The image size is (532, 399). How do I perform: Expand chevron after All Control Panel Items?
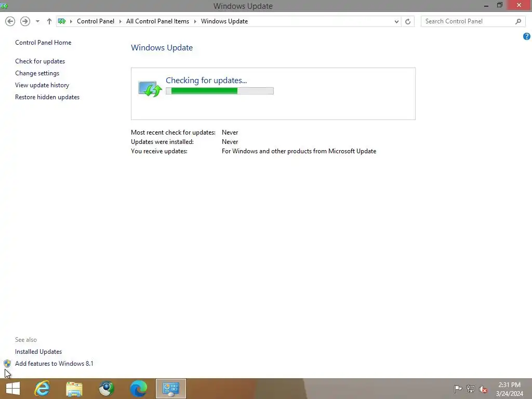point(195,21)
